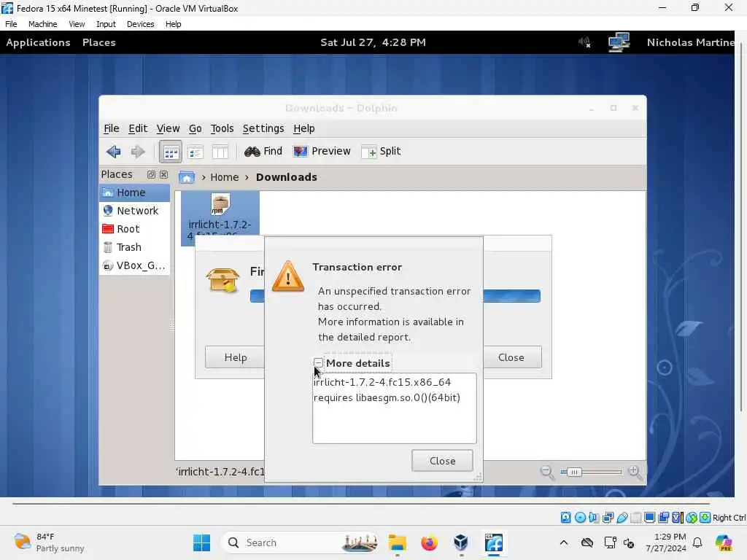Open Dolphin Settings menu
The height and width of the screenshot is (560, 747).
(263, 128)
